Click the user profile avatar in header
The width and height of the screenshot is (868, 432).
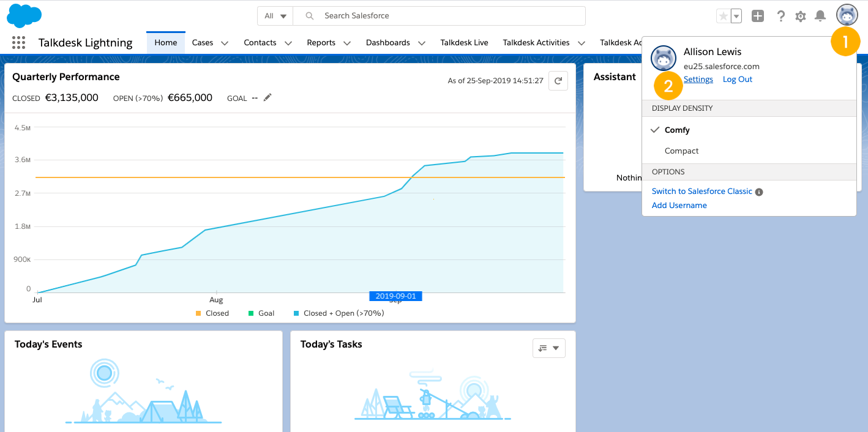point(847,15)
